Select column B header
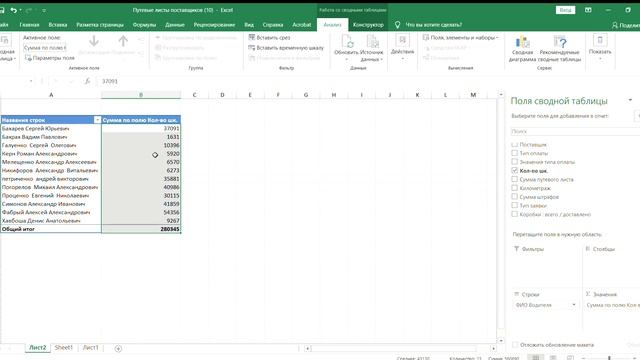Viewport: 640px width, 360px height. (x=141, y=95)
